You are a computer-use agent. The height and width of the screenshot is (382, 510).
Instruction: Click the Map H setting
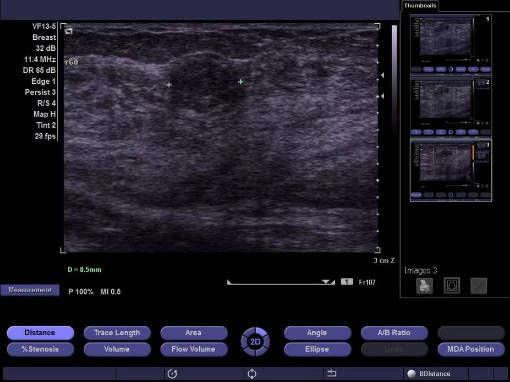[x=44, y=114]
